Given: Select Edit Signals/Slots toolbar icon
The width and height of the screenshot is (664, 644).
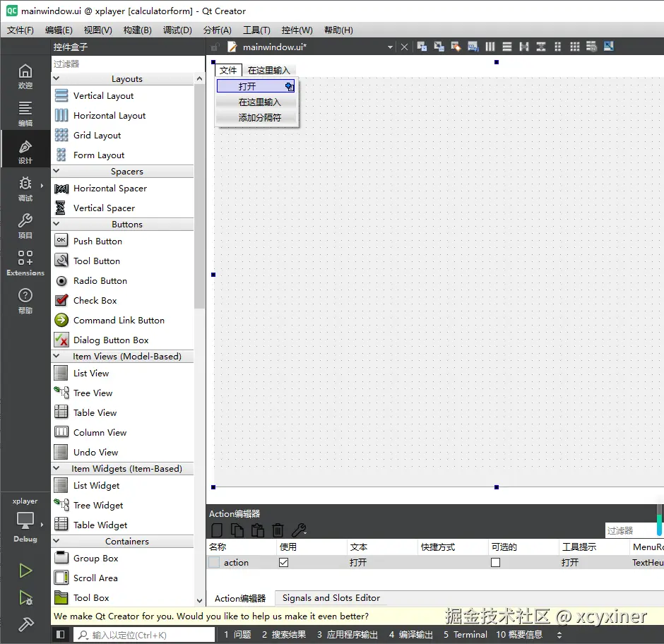Looking at the screenshot, I should (x=439, y=47).
